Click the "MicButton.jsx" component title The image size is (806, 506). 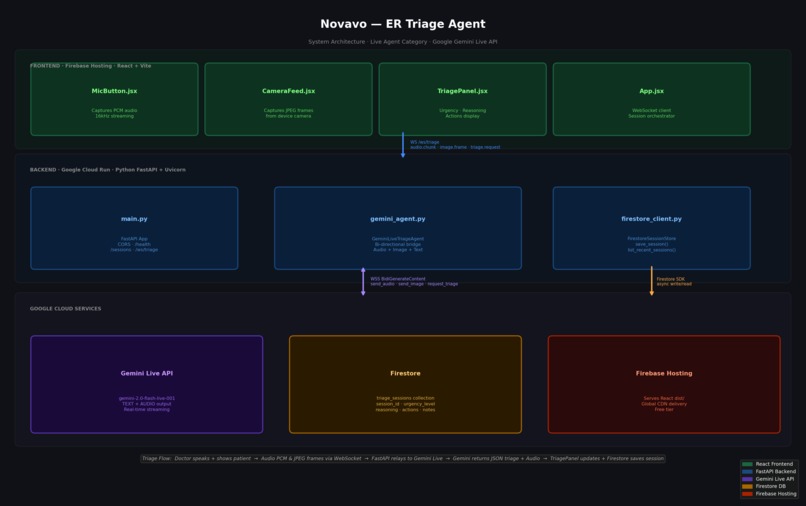click(x=114, y=91)
